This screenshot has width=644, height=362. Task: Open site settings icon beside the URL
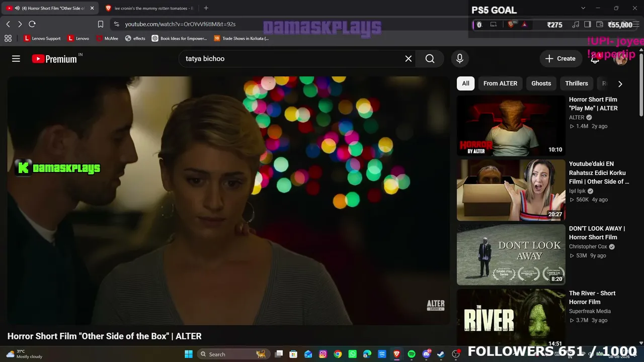point(116,24)
